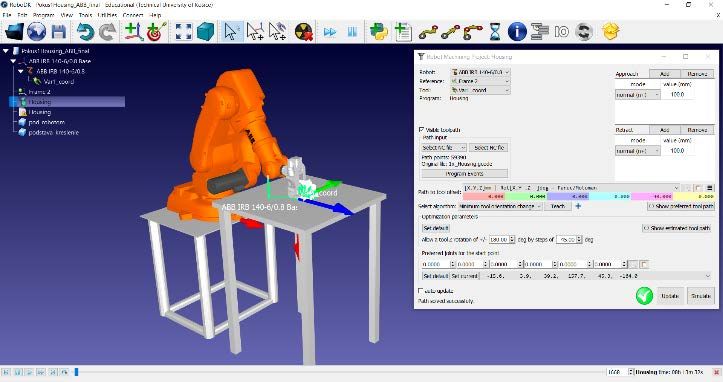Screen dimensions: 723x382
Task: Select Show estimated tool path option
Action: pyautogui.click(x=676, y=228)
